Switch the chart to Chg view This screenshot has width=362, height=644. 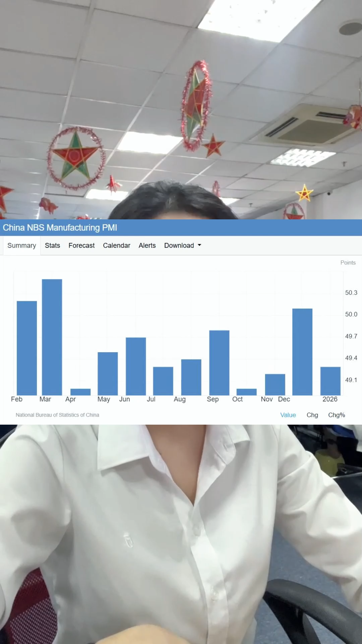(x=312, y=415)
